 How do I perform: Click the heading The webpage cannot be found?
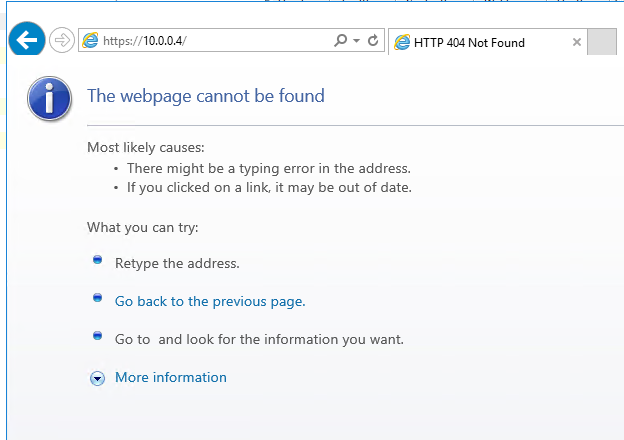pos(206,96)
